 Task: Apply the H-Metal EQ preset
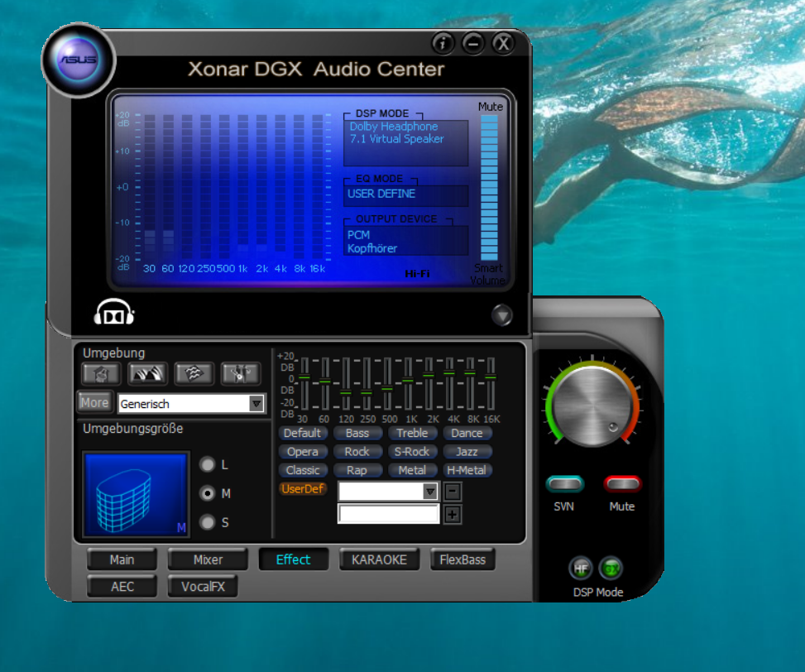click(x=467, y=470)
